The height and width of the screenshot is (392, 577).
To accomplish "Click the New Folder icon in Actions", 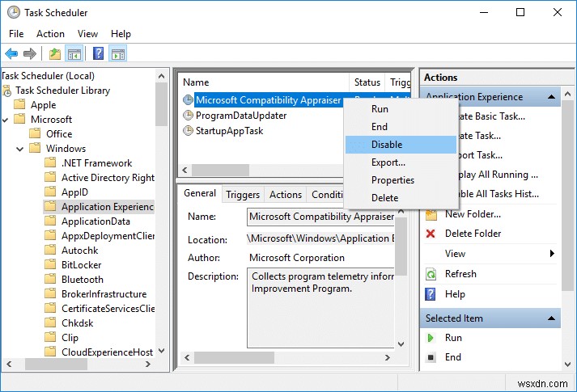I will pos(431,214).
